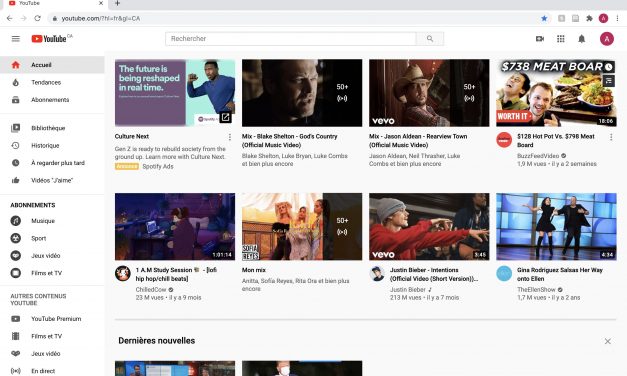Go back with the browser arrow

click(x=10, y=18)
